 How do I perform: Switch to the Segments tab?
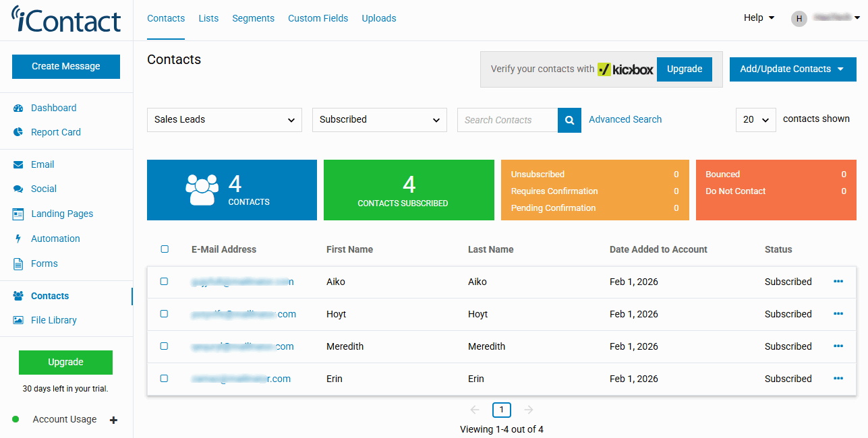click(x=253, y=18)
